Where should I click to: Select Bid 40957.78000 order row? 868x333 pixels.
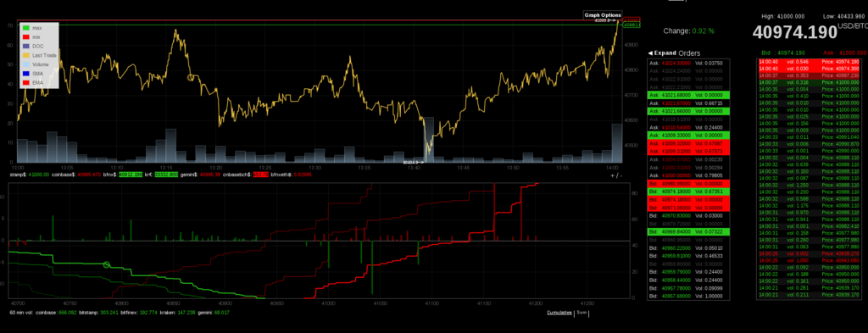click(x=688, y=287)
